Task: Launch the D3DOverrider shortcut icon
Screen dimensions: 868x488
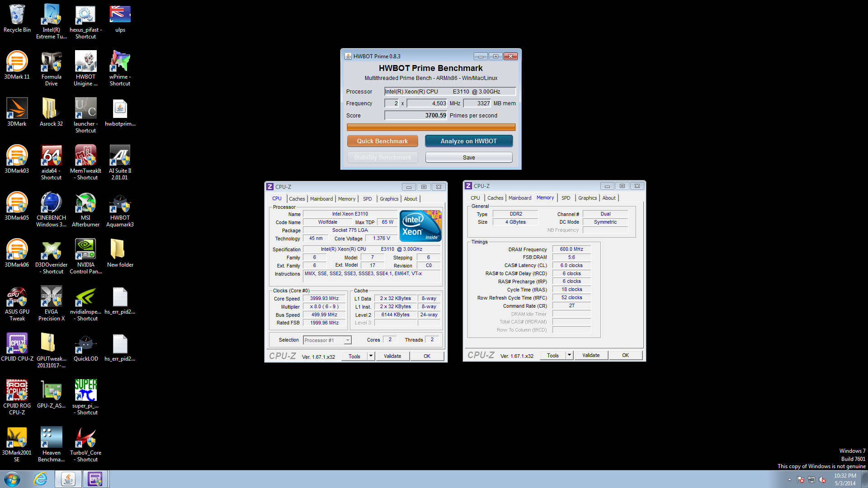Action: pos(51,256)
